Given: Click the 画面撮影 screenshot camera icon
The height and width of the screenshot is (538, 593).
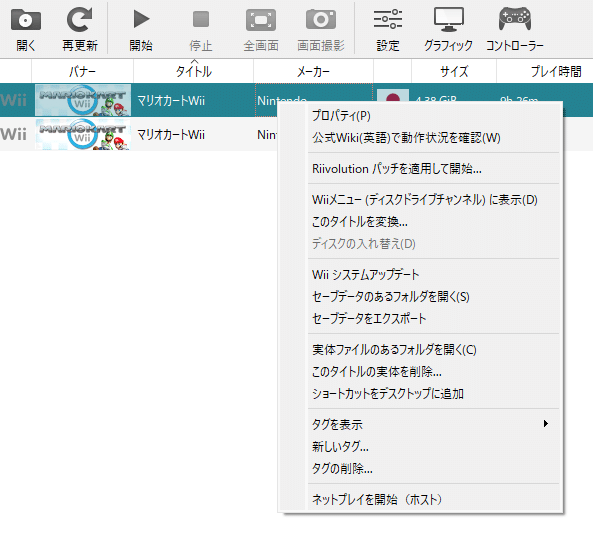Looking at the screenshot, I should tap(321, 20).
